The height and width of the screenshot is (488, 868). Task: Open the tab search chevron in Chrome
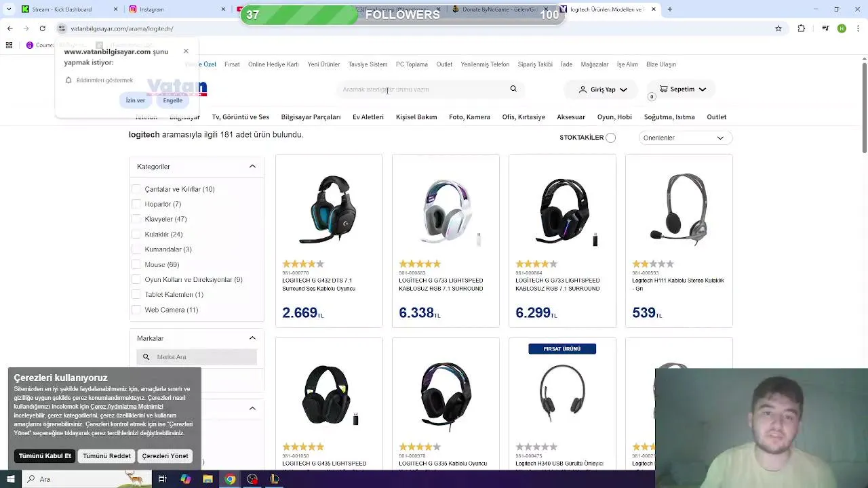point(8,9)
